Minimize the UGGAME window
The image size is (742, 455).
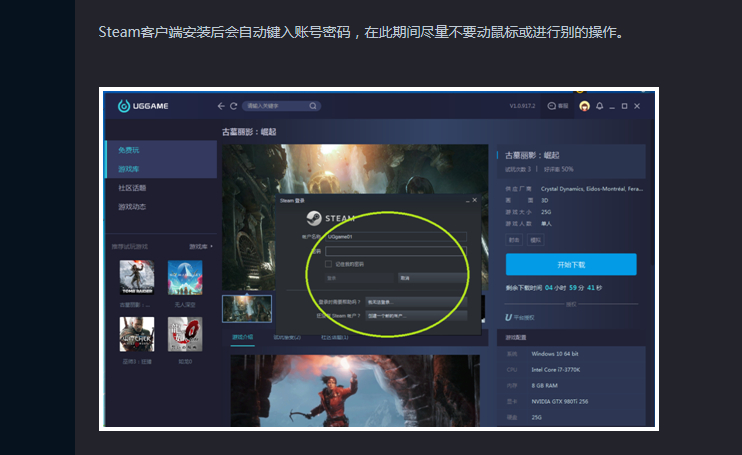612,106
